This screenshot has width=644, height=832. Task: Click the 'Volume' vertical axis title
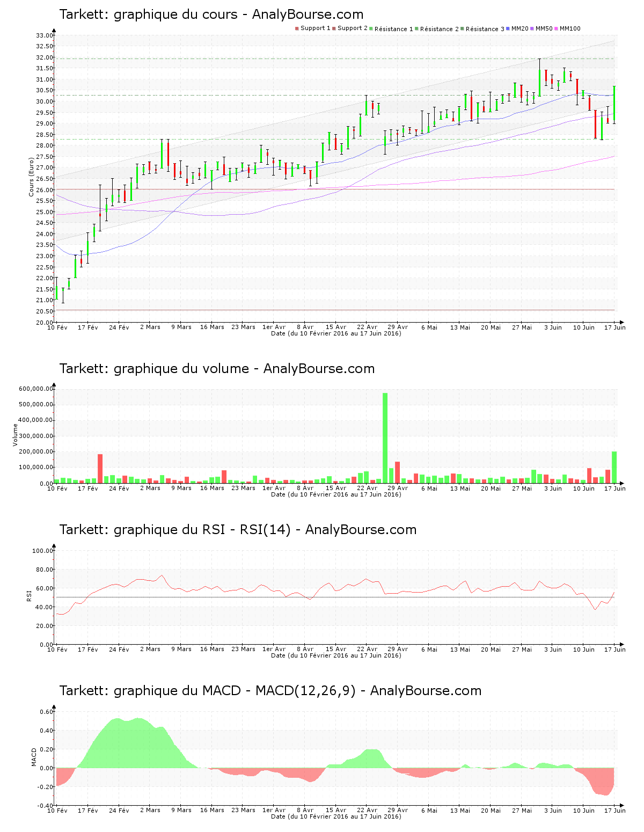tap(15, 435)
